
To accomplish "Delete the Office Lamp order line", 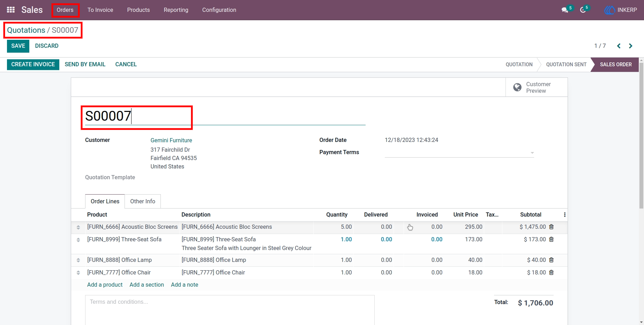I will (x=551, y=260).
